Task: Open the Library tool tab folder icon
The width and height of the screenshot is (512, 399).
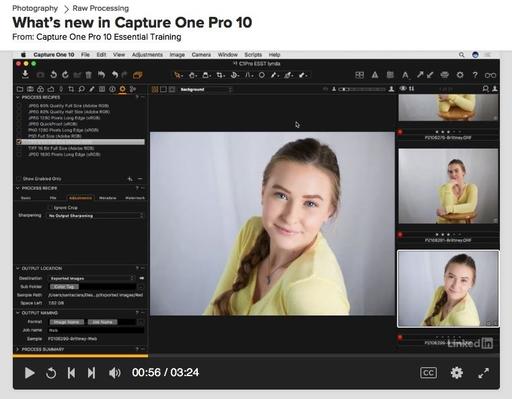Action: point(20,89)
